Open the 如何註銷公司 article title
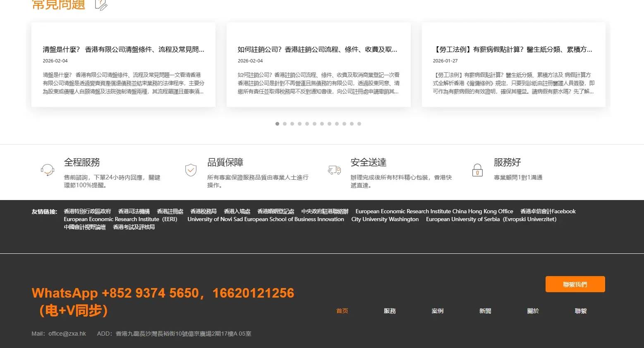The height and width of the screenshot is (348, 644). (x=317, y=50)
